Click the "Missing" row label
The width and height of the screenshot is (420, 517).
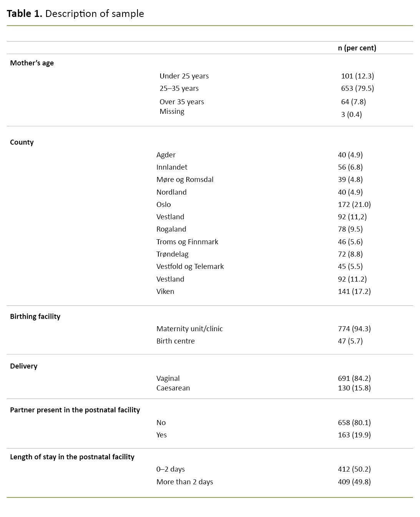(x=172, y=112)
